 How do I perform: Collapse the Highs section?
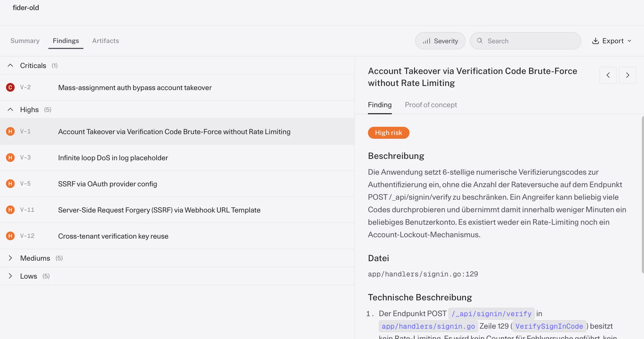[x=10, y=109]
